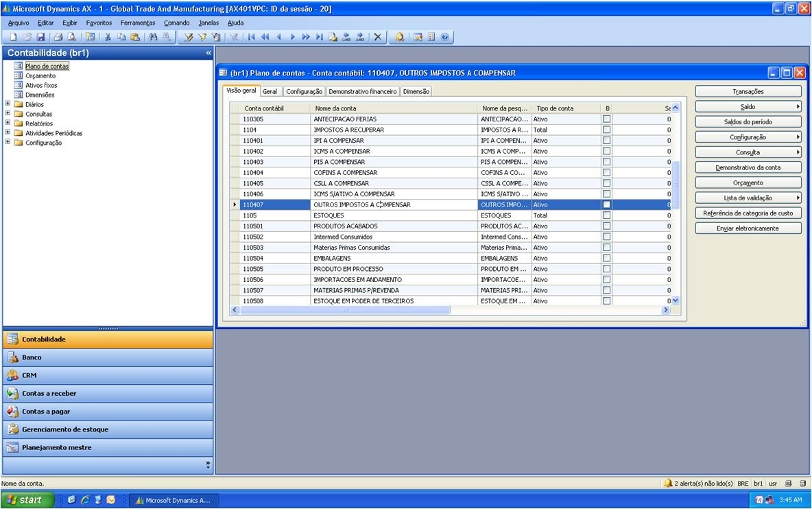Open the Contabilidade module
Image resolution: width=812 pixels, height=509 pixels.
coord(108,339)
